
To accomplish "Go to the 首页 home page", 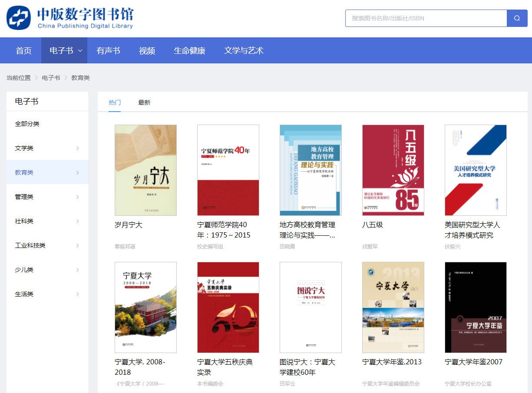I will (x=24, y=50).
